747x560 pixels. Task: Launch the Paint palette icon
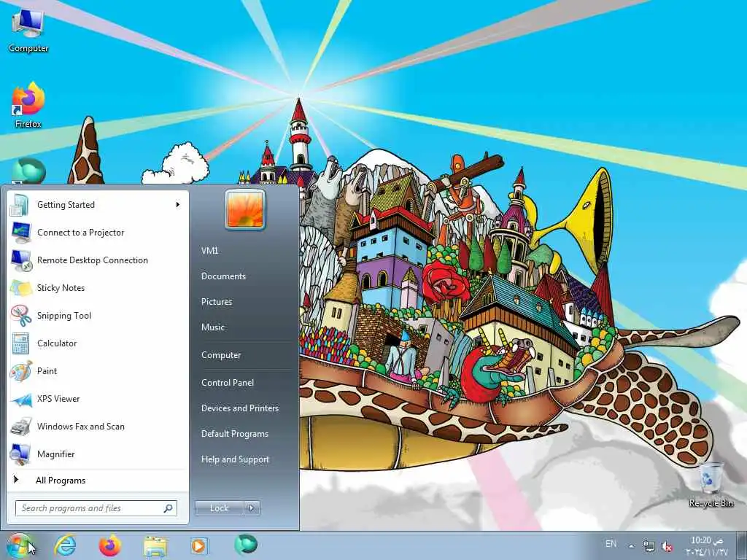pos(20,371)
